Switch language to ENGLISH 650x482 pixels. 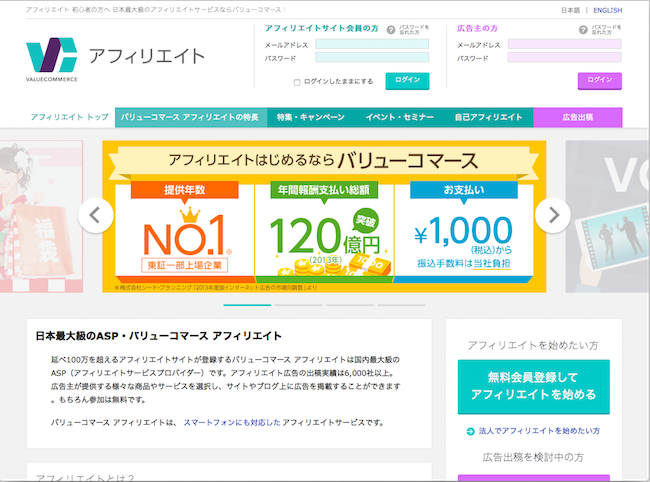[607, 10]
